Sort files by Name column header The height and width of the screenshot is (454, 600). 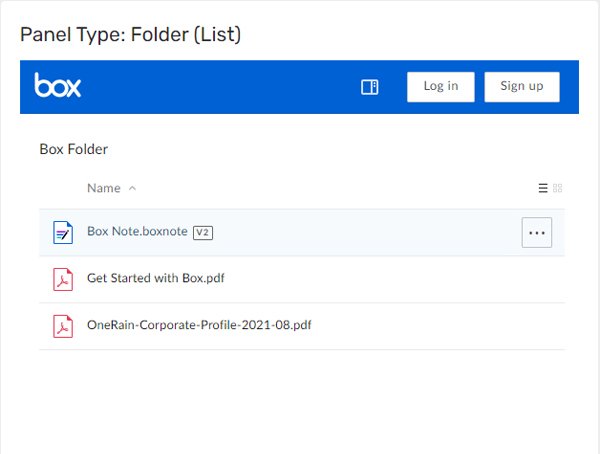click(x=103, y=188)
